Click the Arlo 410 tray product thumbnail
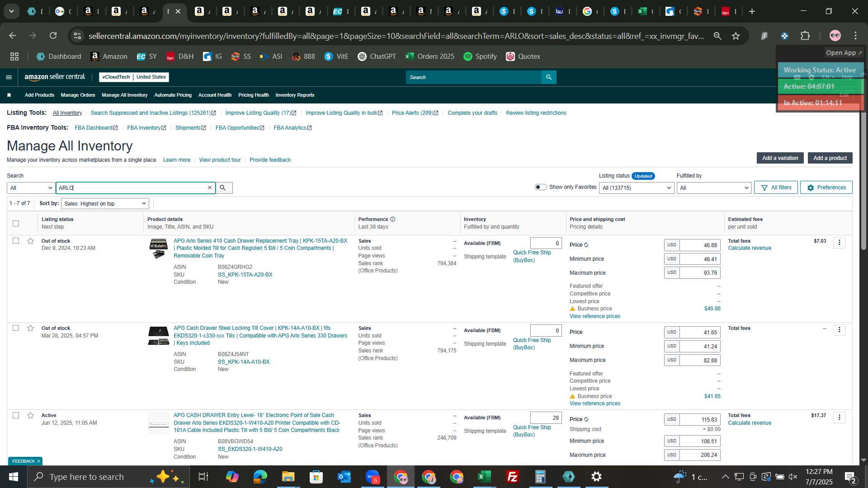 pos(159,249)
